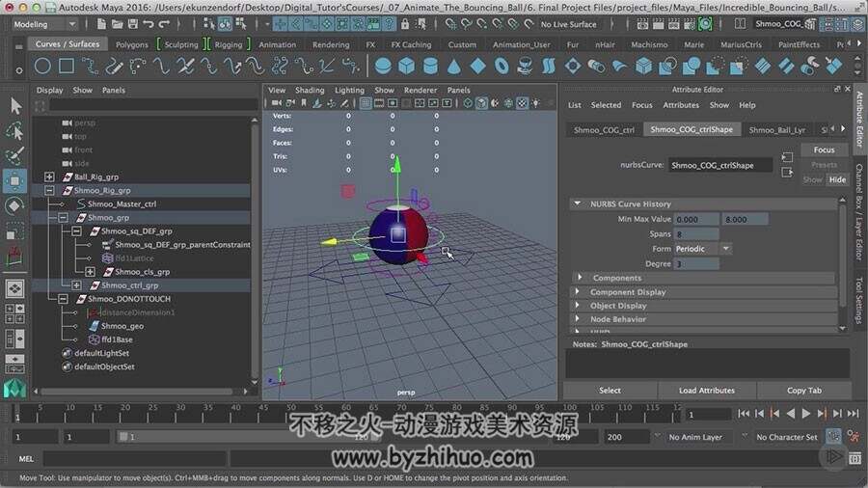
Task: Toggle textured display in viewport toolbar
Action: [522, 103]
